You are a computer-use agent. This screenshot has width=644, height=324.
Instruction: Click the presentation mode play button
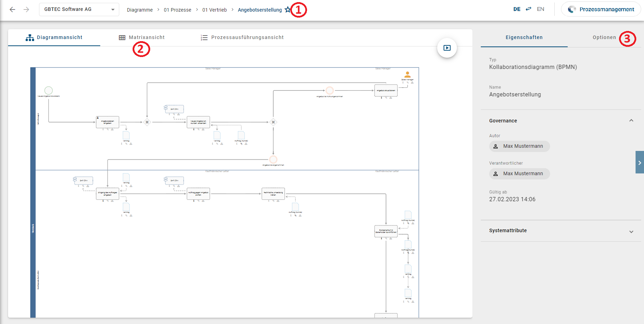point(447,48)
